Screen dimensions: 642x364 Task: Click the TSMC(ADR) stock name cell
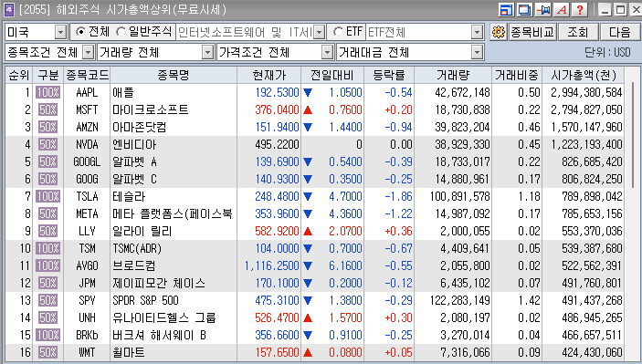click(174, 248)
